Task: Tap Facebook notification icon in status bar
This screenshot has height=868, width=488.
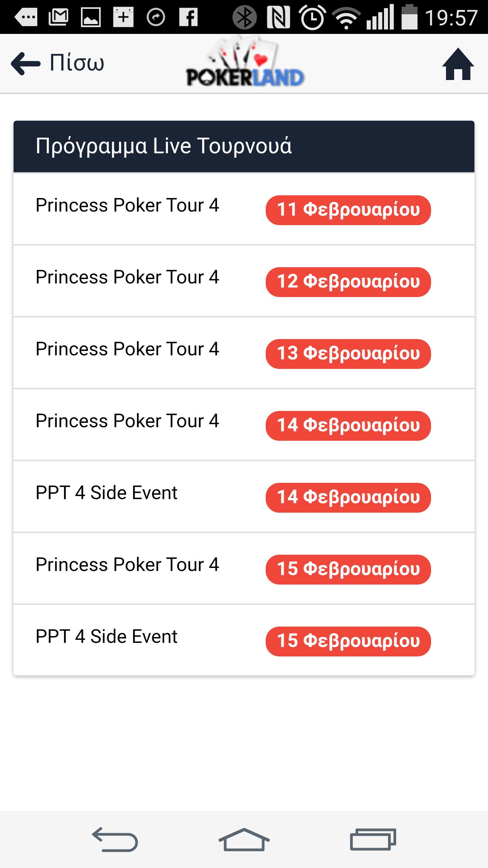Action: pyautogui.click(x=188, y=17)
